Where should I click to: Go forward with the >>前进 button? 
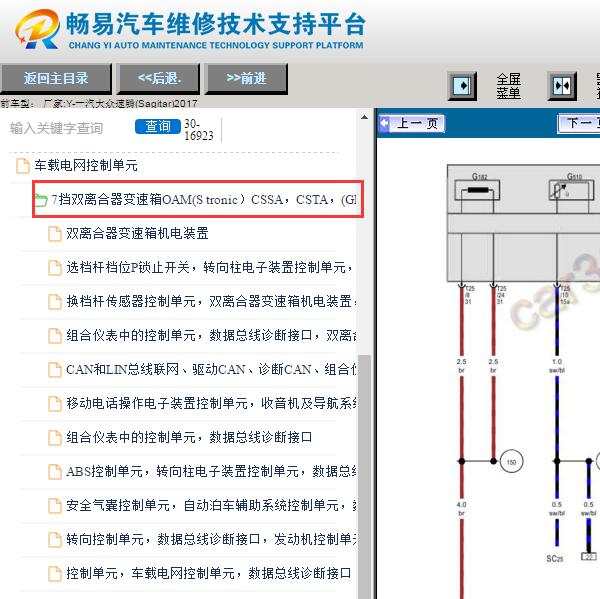[246, 79]
